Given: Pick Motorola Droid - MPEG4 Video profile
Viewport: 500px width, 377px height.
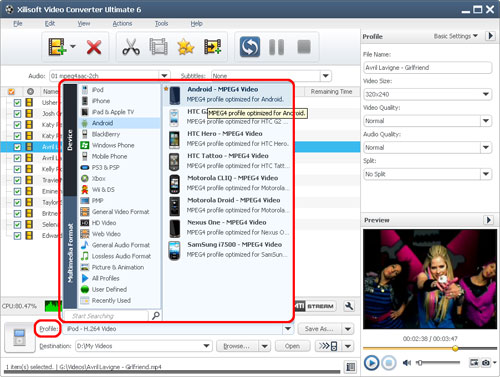Looking at the screenshot, I should pos(228,205).
